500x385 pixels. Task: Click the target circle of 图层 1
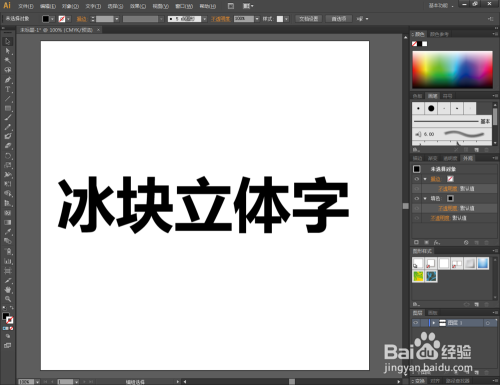pos(488,323)
